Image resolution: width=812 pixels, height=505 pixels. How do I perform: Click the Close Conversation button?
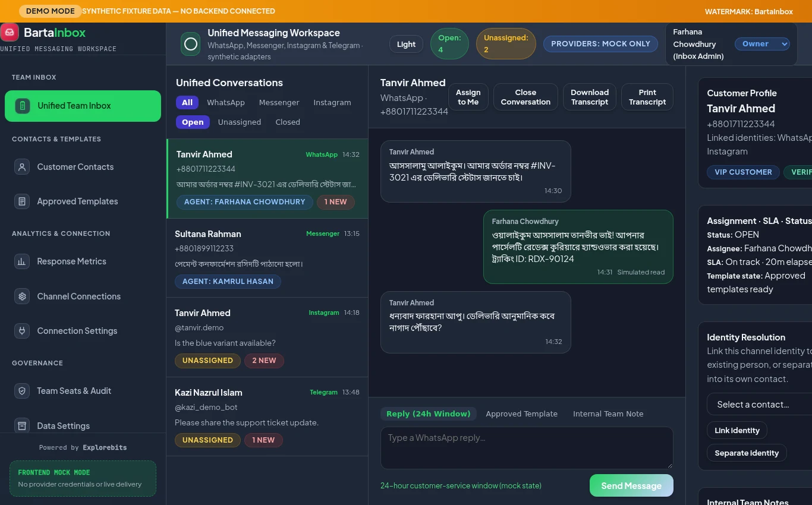(525, 97)
